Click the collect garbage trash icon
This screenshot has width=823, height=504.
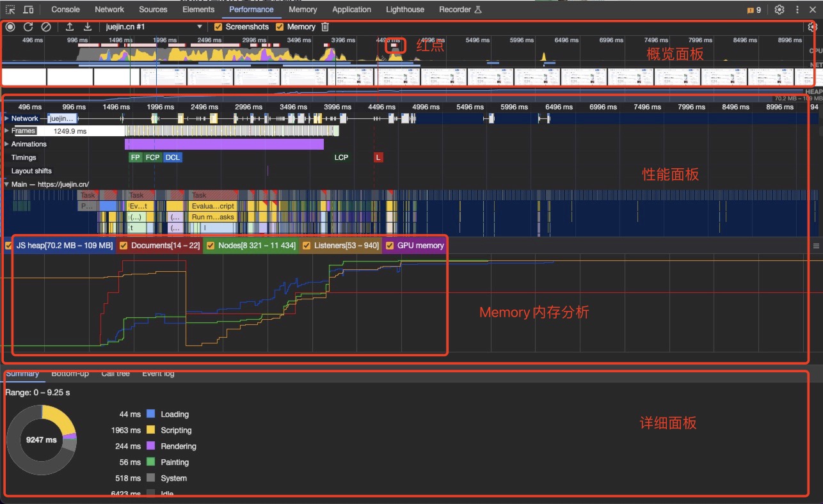coord(325,27)
